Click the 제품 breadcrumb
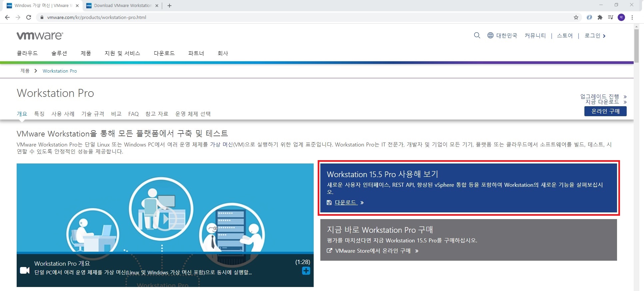This screenshot has height=291, width=644. click(25, 71)
